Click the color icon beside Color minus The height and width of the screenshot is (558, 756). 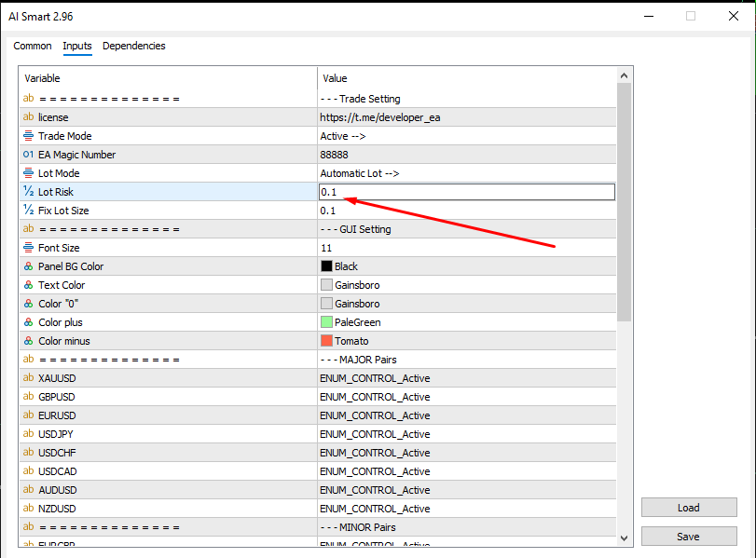pyautogui.click(x=29, y=341)
